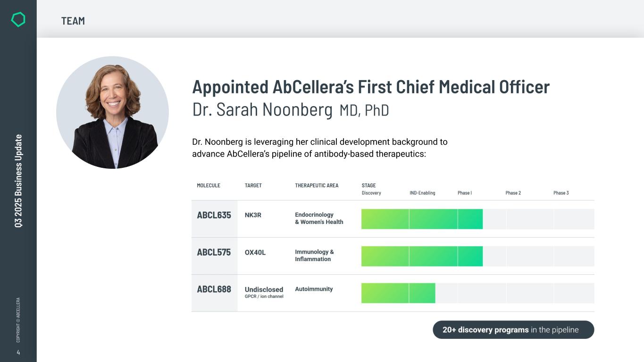The height and width of the screenshot is (362, 644).
Task: Click the 20+ discovery programs badge
Action: point(513,330)
